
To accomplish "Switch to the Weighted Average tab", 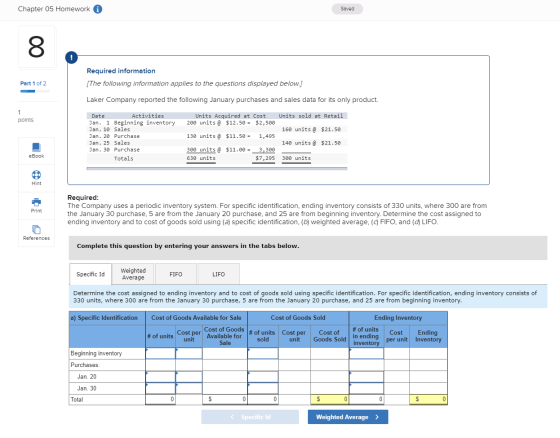I will point(133,274).
